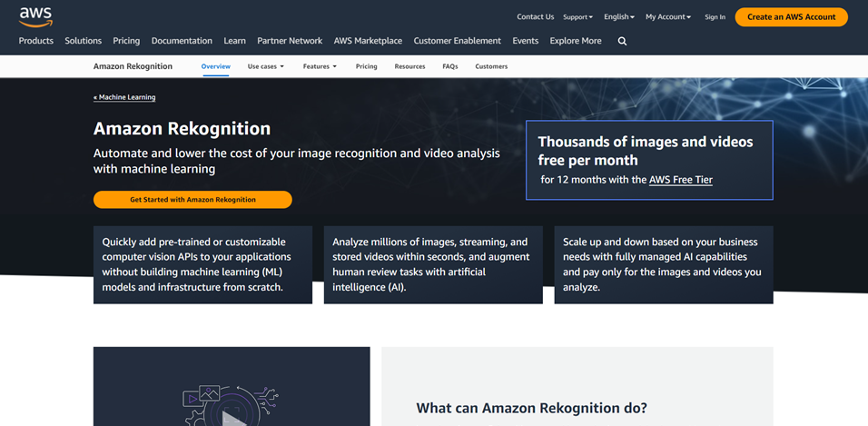Click 'What can Amazon Rekognition do?' heading
The image size is (868, 426).
531,408
